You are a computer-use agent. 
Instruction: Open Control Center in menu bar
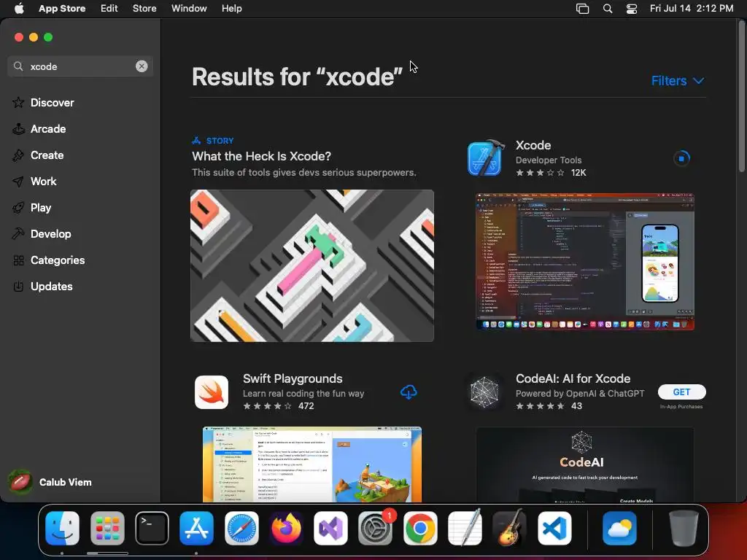click(632, 9)
